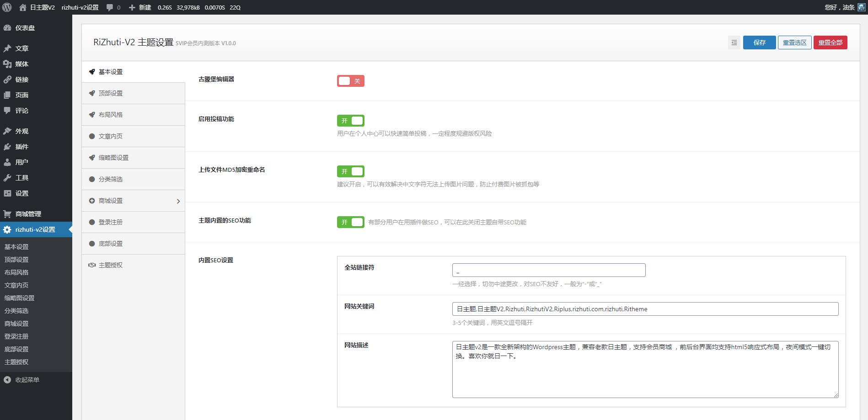Screen dimensions: 868x420
Task: Click the rizhuti-v2设置 gear icon
Action: (7, 229)
